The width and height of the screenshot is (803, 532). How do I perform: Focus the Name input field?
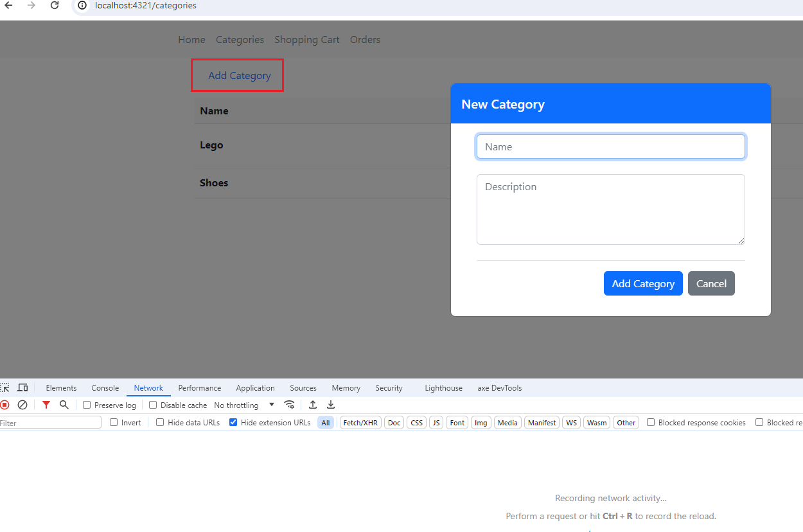[611, 146]
